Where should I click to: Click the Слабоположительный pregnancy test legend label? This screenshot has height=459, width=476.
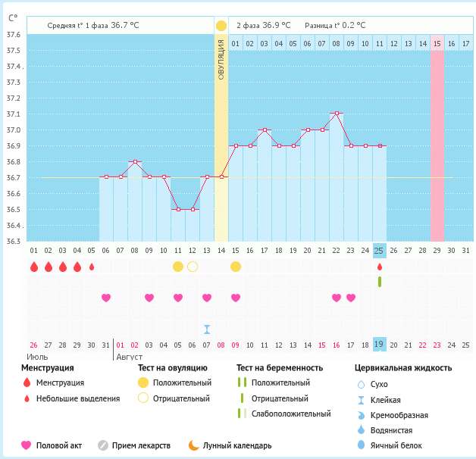click(x=291, y=414)
